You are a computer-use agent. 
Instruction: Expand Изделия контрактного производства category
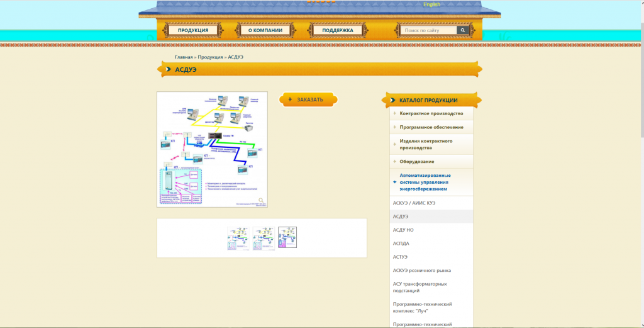[x=426, y=144]
